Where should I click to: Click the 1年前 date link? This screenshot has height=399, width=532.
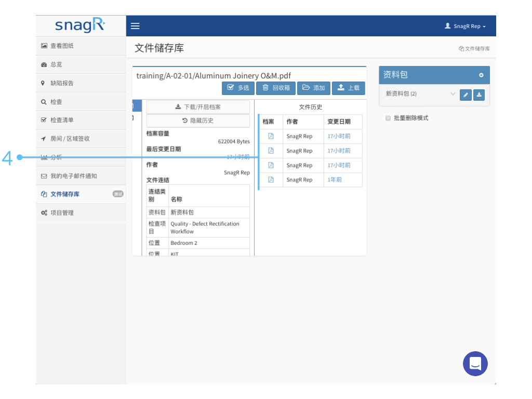coord(334,180)
